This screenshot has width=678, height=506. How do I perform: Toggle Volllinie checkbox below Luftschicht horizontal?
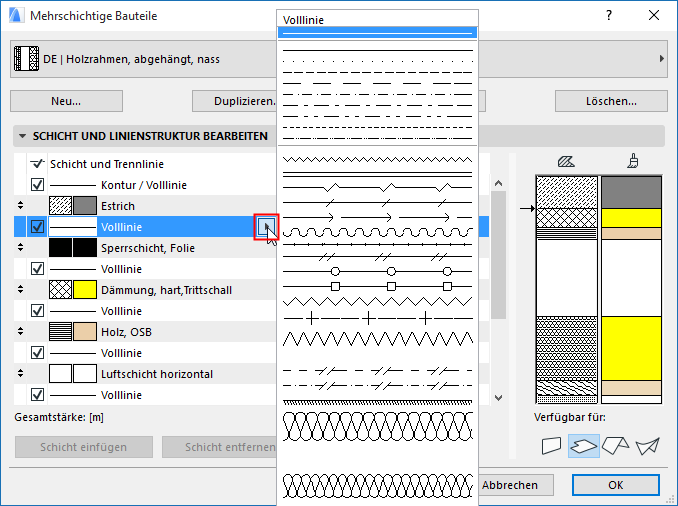tap(38, 395)
